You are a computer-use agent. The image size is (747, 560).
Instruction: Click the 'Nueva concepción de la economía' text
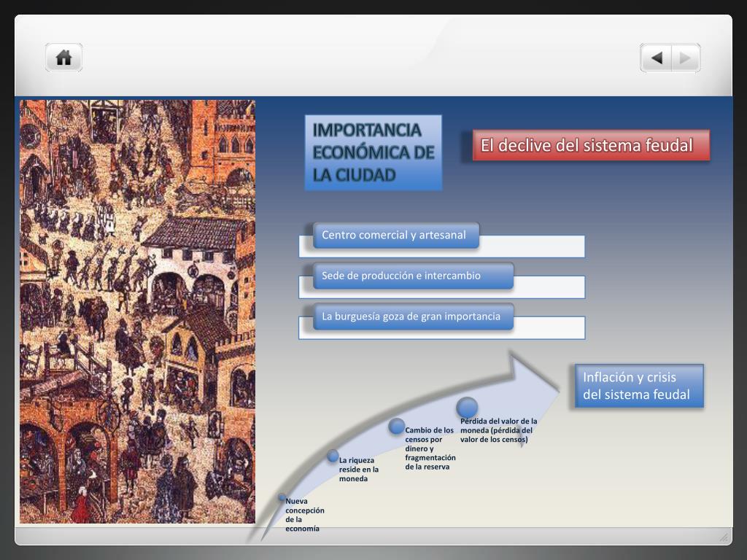click(304, 515)
